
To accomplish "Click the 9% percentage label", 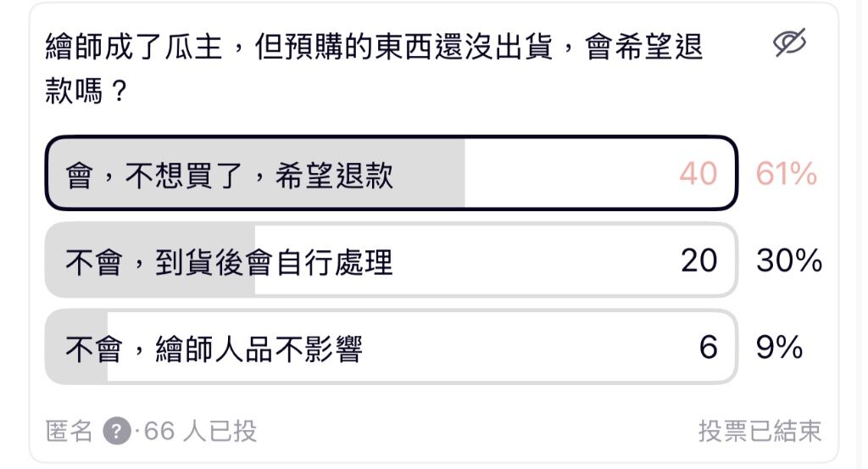I will coord(780,347).
